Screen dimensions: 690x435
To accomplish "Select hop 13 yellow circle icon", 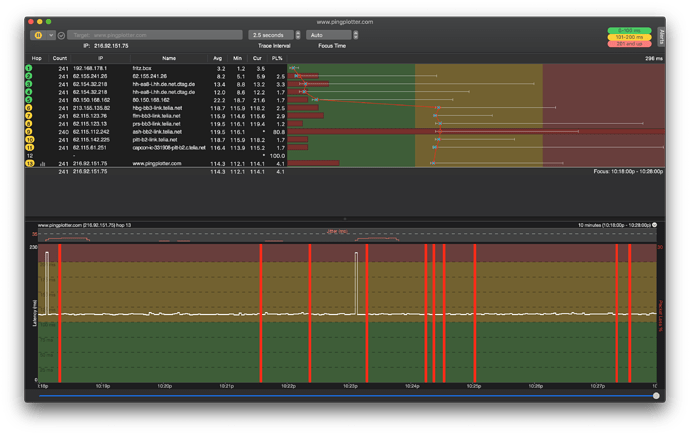I will pos(29,163).
